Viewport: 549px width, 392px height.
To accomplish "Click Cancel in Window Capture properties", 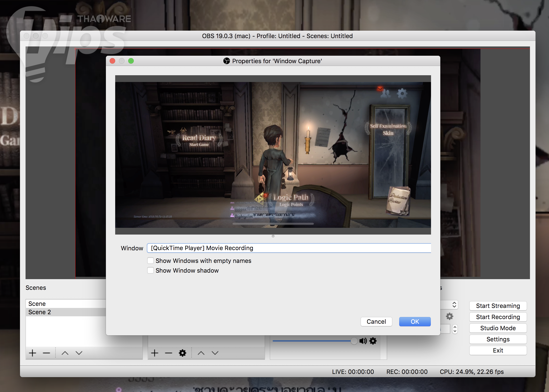I will 376,321.
